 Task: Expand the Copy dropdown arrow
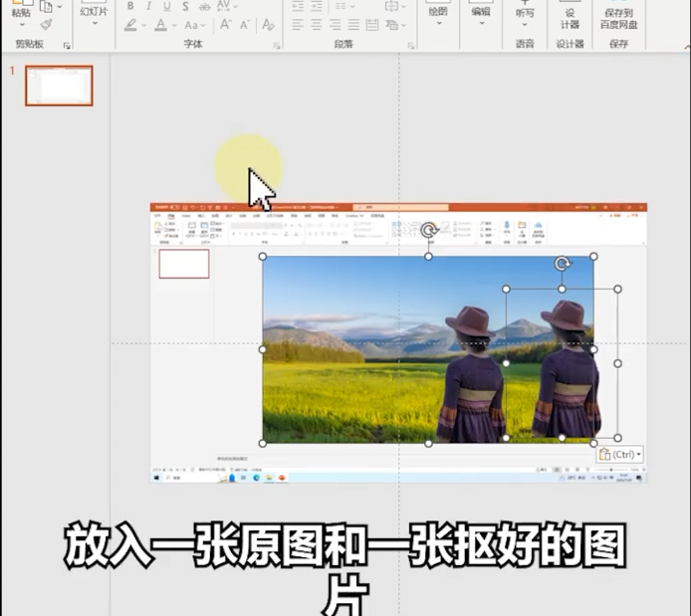click(x=60, y=7)
